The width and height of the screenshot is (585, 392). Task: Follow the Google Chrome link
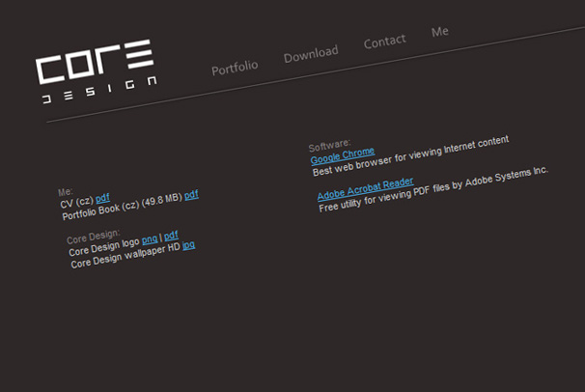coord(342,155)
